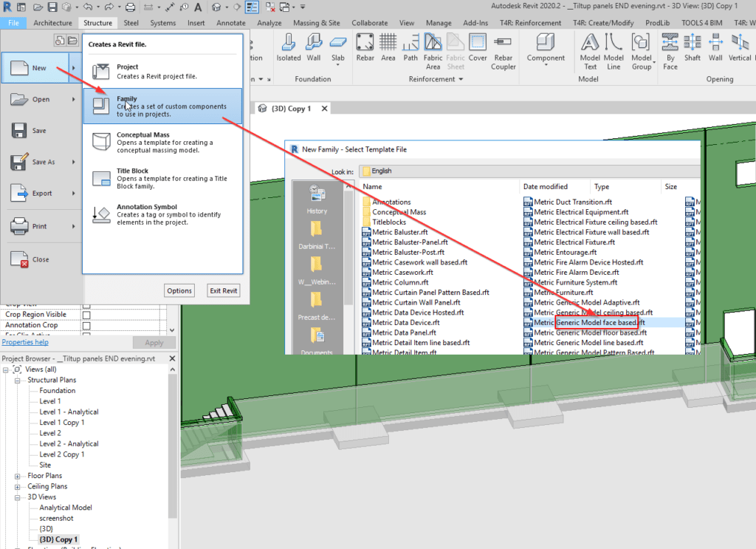
Task: Toggle the Crop Region Visible checkbox
Action: coord(86,315)
